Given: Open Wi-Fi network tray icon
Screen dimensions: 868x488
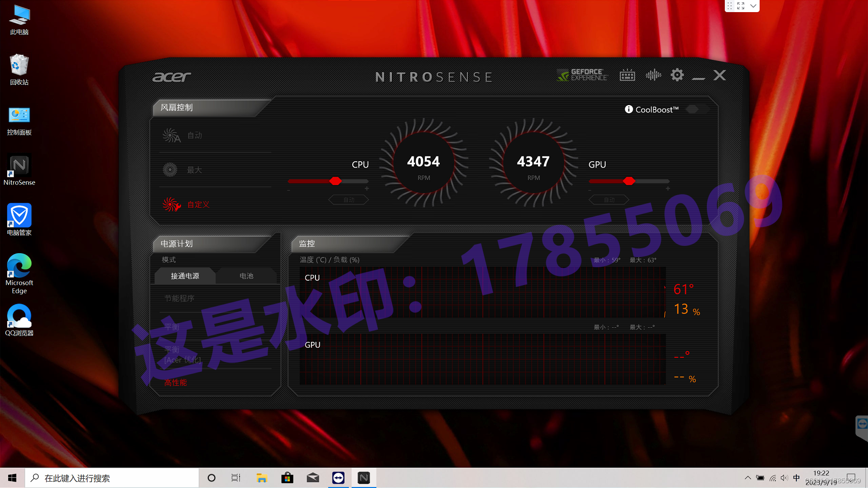Looking at the screenshot, I should point(773,478).
